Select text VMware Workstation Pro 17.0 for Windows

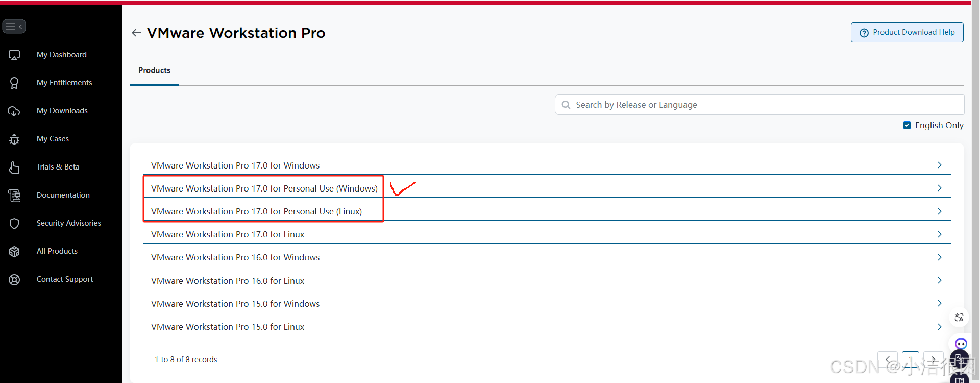(x=235, y=165)
